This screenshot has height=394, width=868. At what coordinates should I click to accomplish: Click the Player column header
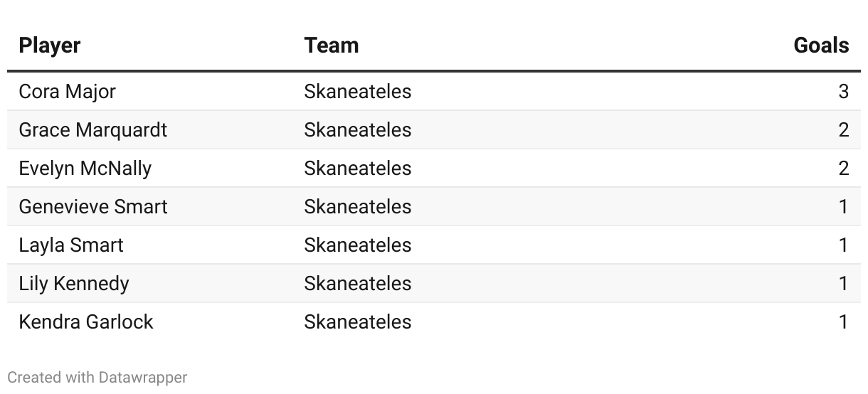click(50, 46)
